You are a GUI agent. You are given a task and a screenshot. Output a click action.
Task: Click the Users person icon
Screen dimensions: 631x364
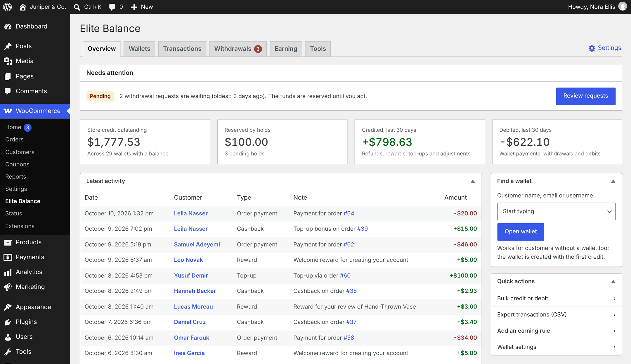click(8, 337)
